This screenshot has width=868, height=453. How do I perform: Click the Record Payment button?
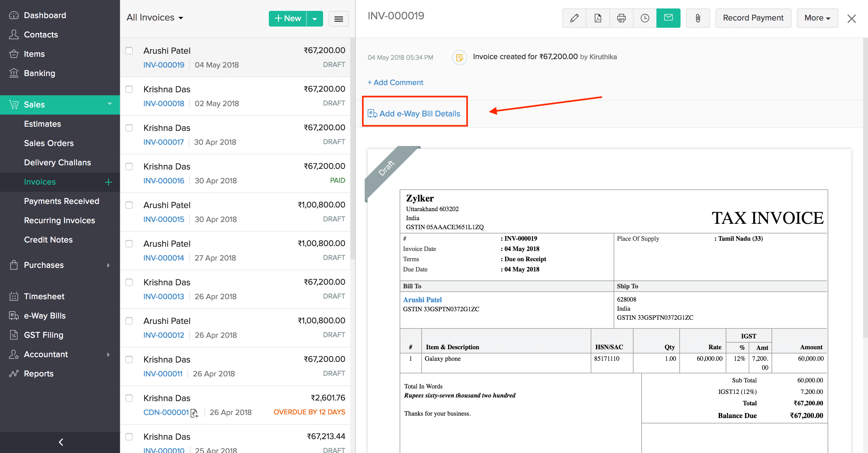tap(753, 18)
